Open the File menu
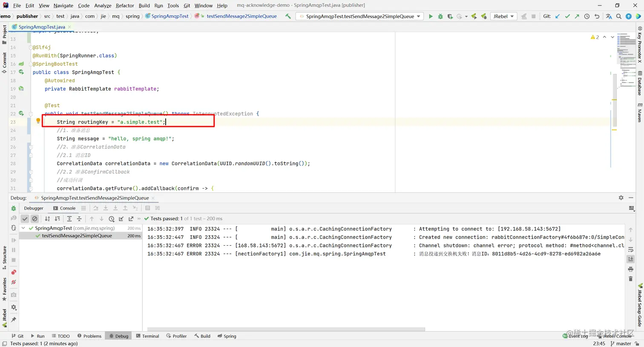Viewport: 644px width, 347px height. tap(17, 6)
